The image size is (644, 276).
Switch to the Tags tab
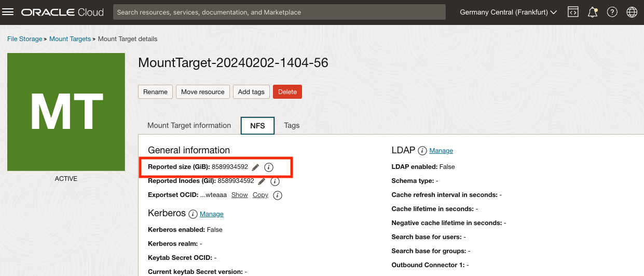(292, 125)
